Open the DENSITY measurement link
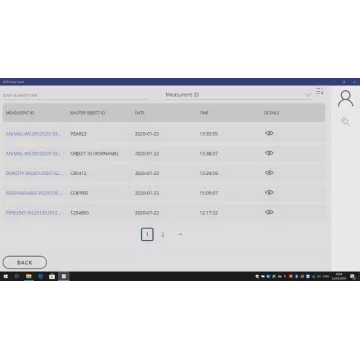 [x=34, y=173]
